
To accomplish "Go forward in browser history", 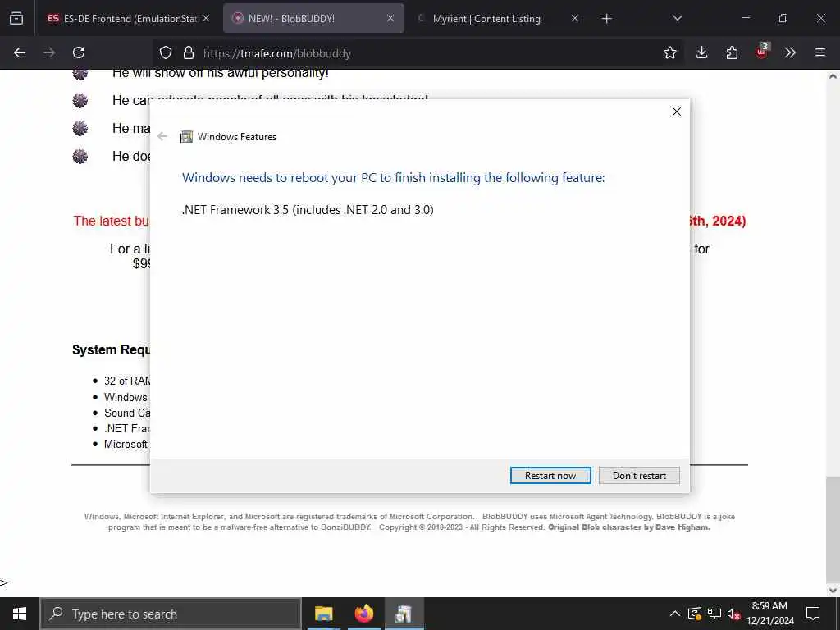I will click(x=49, y=52).
